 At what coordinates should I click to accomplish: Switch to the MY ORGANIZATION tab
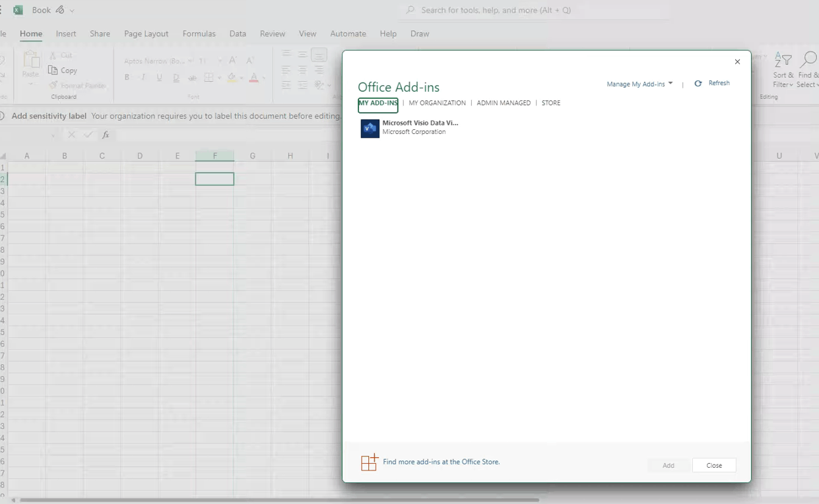[x=437, y=103]
